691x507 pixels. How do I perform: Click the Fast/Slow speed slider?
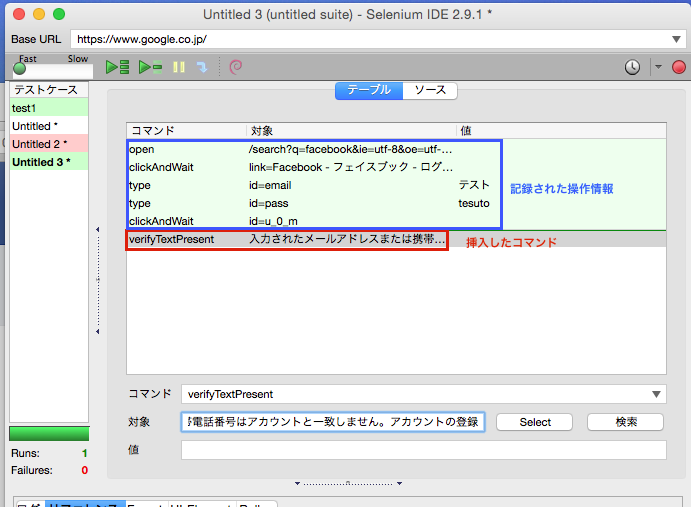tap(20, 68)
